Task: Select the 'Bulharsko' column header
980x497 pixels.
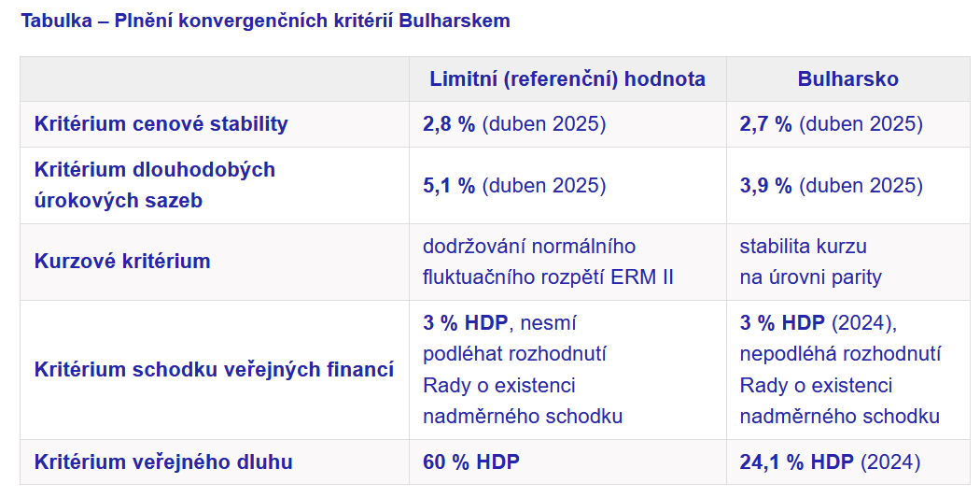Action: click(x=848, y=78)
